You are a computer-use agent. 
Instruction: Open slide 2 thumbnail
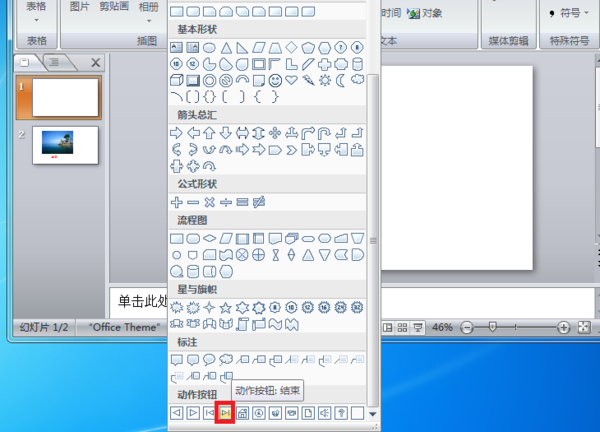click(65, 144)
